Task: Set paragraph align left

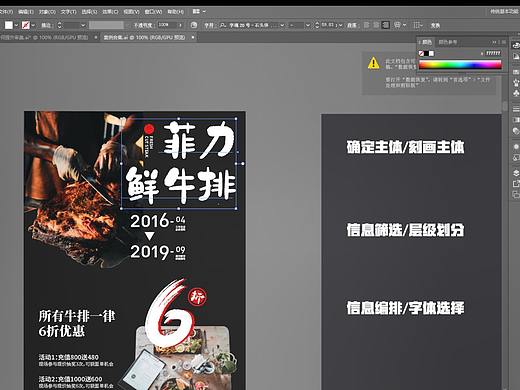Action: (x=367, y=25)
